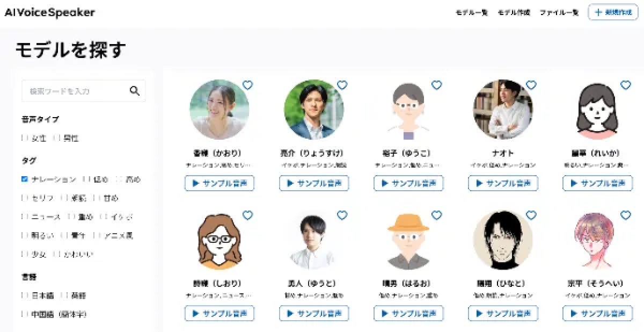Click heart icon on 亮介 (りょうすけ) card
644x332 pixels.
click(342, 85)
